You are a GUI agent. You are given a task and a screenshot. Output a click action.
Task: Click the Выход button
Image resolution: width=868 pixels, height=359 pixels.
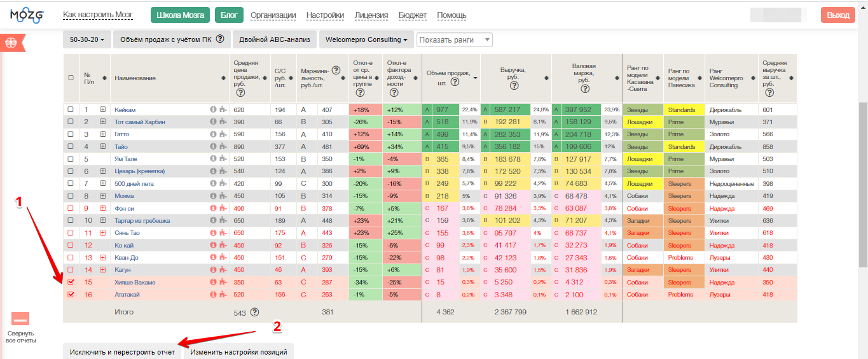837,15
